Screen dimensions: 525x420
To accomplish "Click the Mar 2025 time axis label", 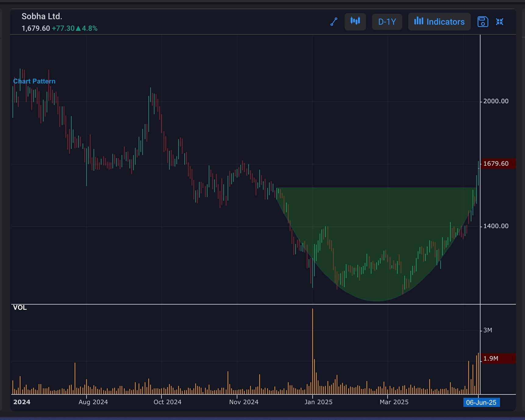I will tap(394, 402).
